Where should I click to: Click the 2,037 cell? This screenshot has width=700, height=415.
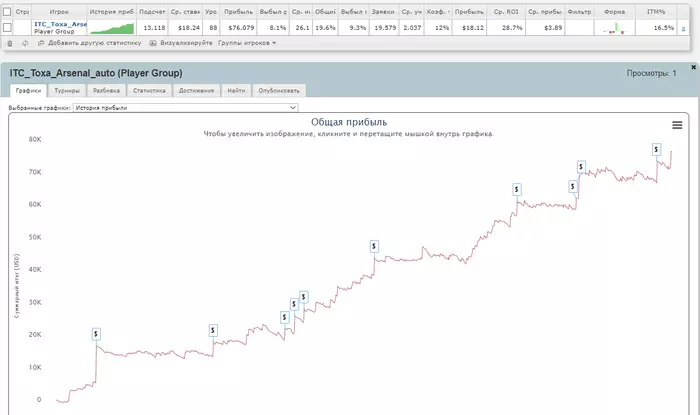tap(412, 28)
